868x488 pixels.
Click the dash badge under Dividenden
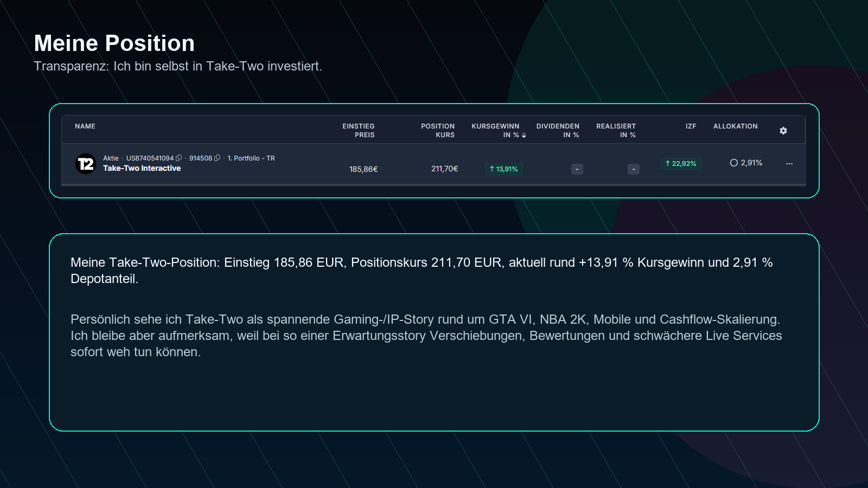tap(577, 169)
